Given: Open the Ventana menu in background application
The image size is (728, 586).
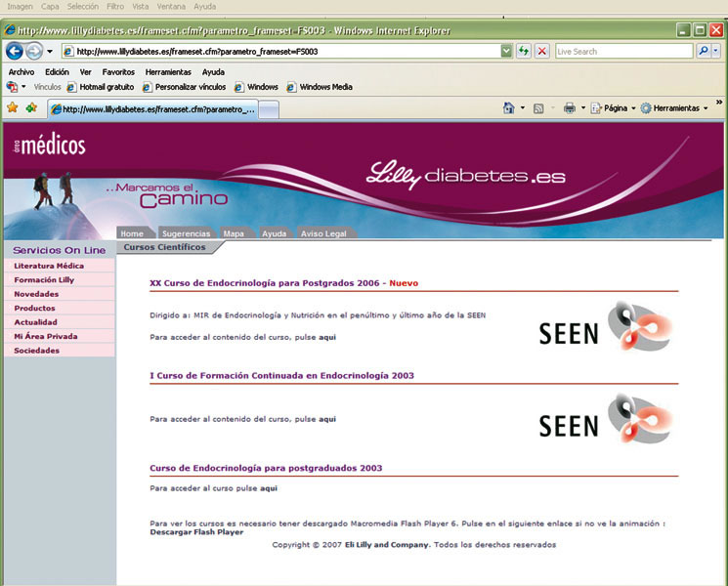Looking at the screenshot, I should (x=171, y=7).
